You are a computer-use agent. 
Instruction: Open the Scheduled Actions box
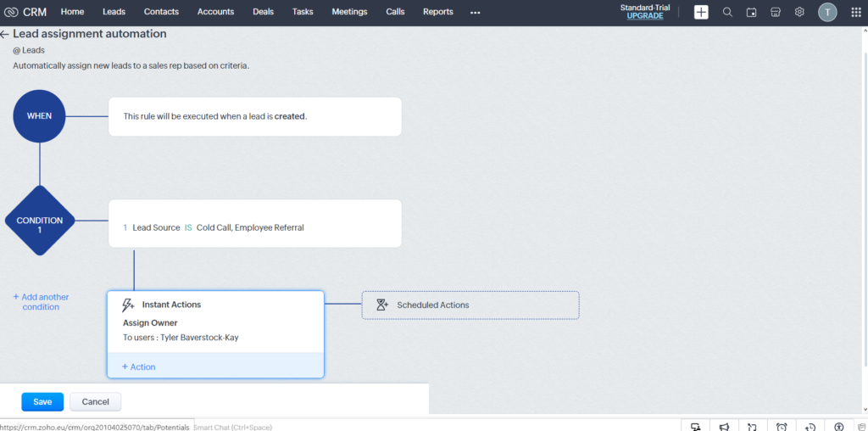point(470,305)
